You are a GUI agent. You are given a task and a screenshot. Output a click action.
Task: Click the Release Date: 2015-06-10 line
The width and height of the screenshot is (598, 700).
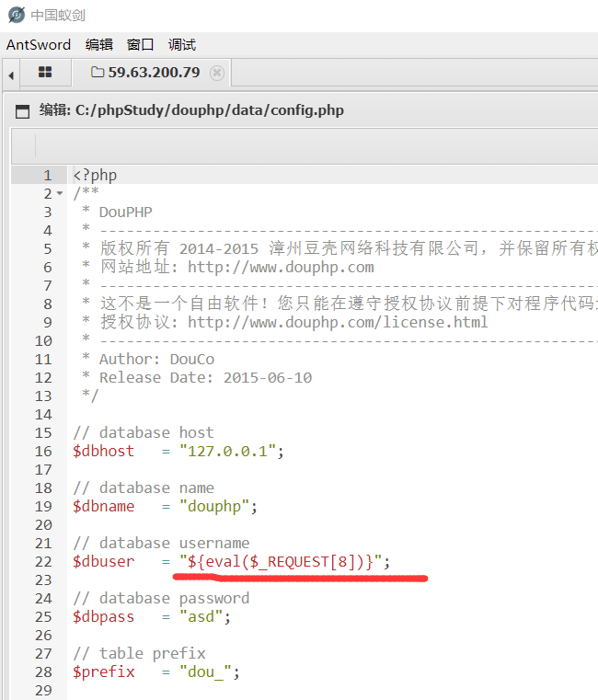[197, 378]
